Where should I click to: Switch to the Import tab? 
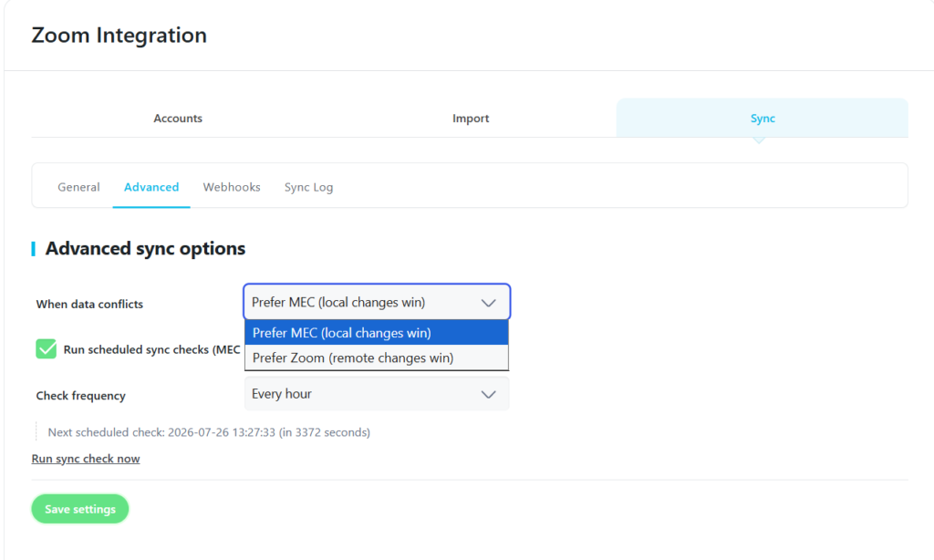pos(470,118)
